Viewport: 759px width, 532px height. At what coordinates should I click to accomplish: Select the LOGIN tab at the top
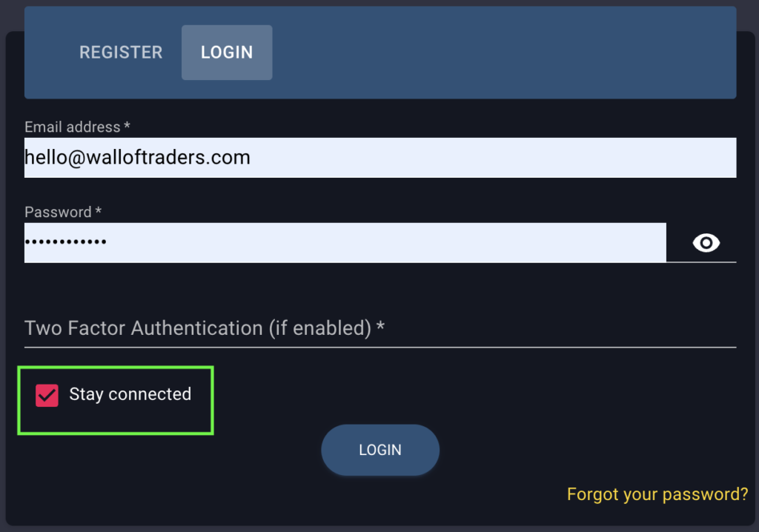tap(227, 52)
